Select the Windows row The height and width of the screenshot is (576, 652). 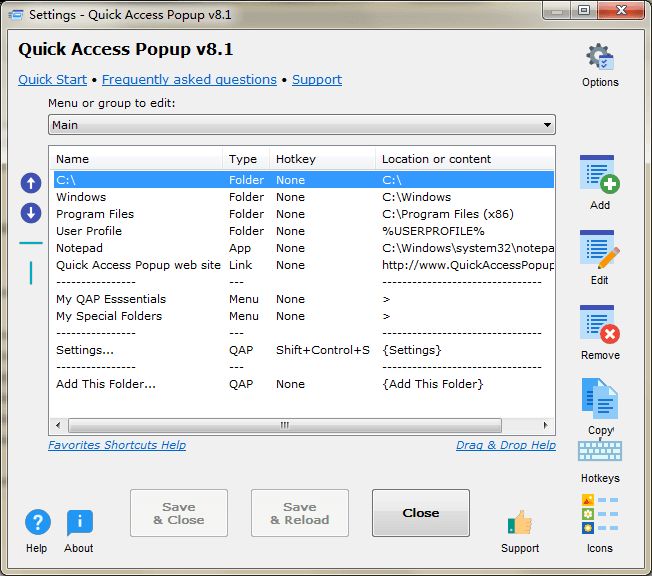pyautogui.click(x=304, y=197)
